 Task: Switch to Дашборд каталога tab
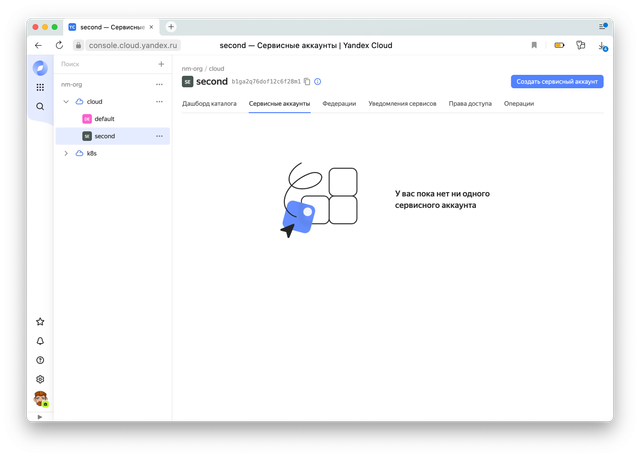click(209, 103)
